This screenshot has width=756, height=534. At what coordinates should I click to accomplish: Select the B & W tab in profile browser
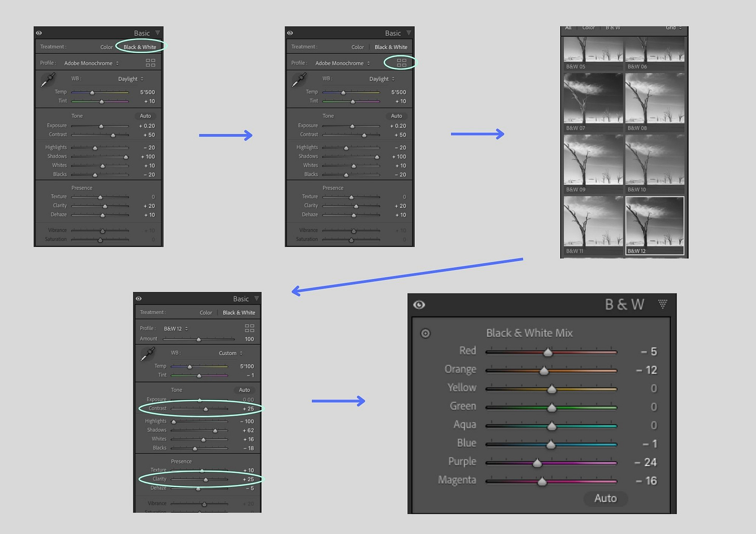pyautogui.click(x=613, y=28)
